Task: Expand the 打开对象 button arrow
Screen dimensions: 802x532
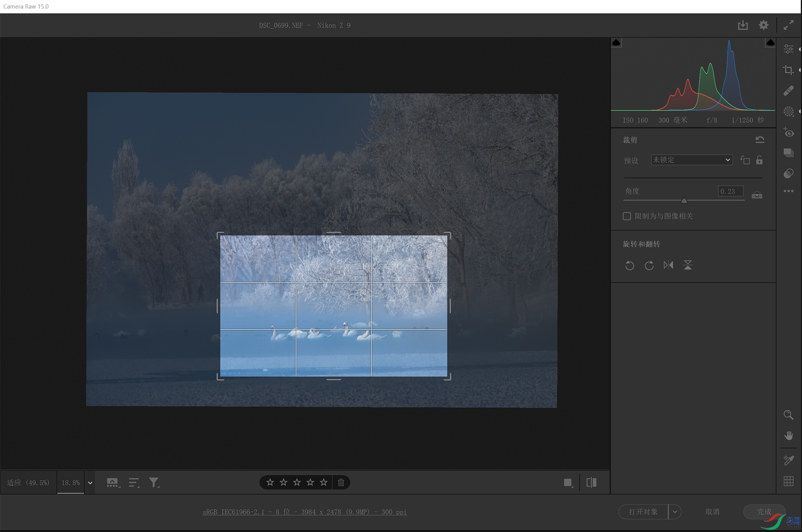Action: click(x=675, y=512)
